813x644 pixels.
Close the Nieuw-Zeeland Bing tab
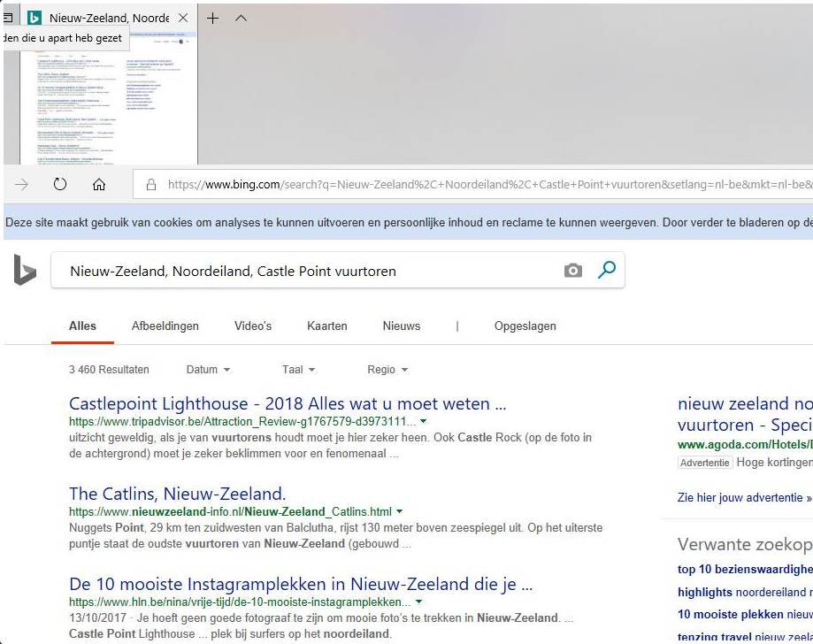coord(183,19)
